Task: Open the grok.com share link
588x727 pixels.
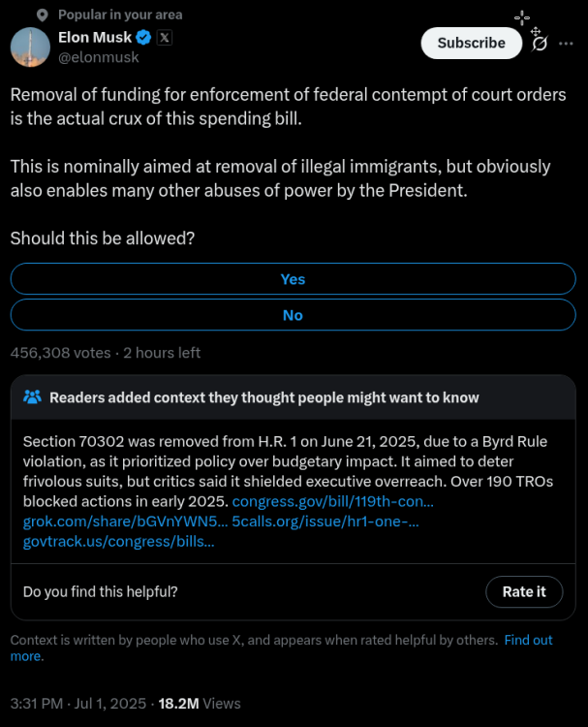Action: pyautogui.click(x=125, y=522)
